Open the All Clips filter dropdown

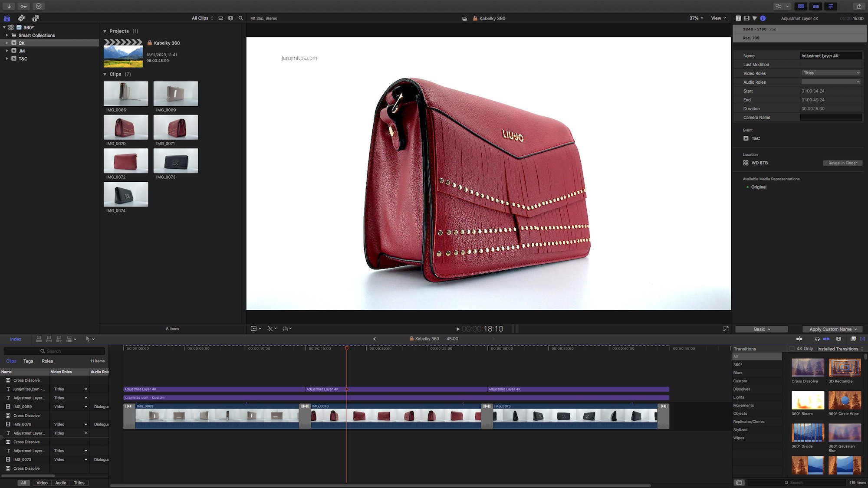[203, 18]
